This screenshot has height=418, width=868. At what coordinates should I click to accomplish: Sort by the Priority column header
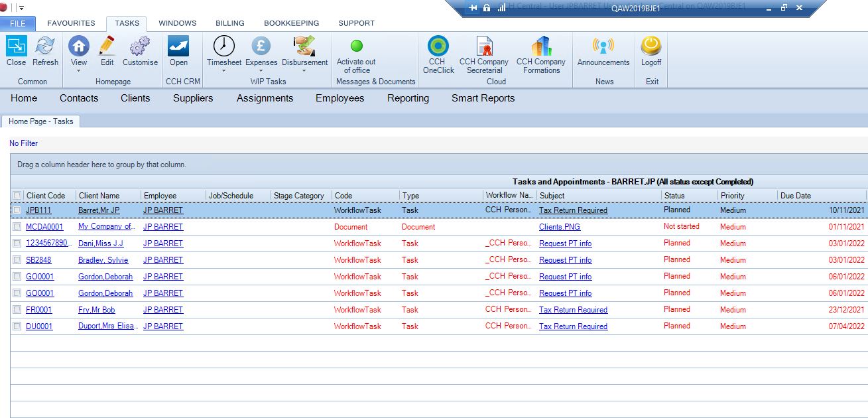pyautogui.click(x=747, y=196)
